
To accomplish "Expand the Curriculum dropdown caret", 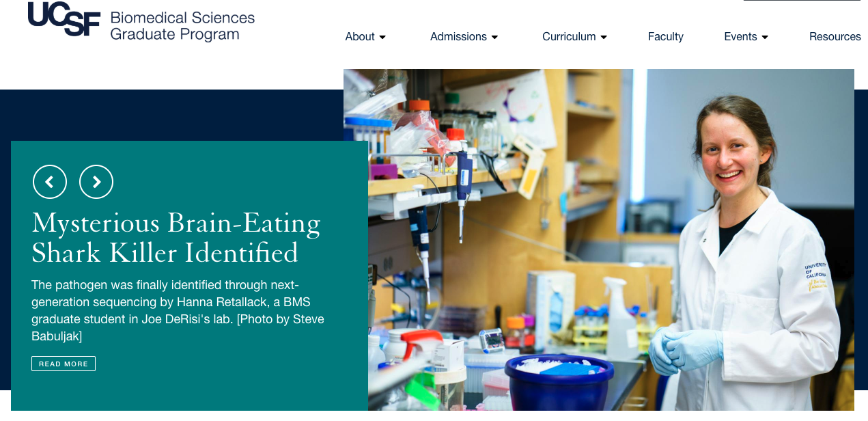I will tap(604, 37).
